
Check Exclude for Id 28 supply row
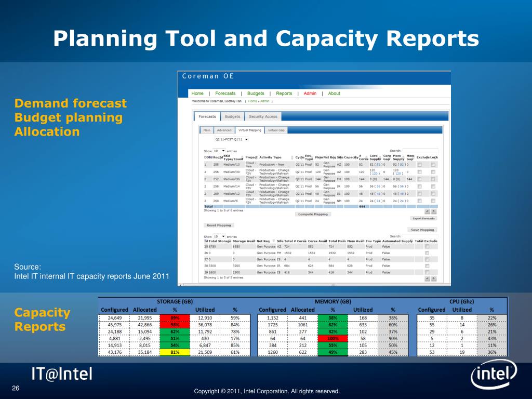point(427,265)
